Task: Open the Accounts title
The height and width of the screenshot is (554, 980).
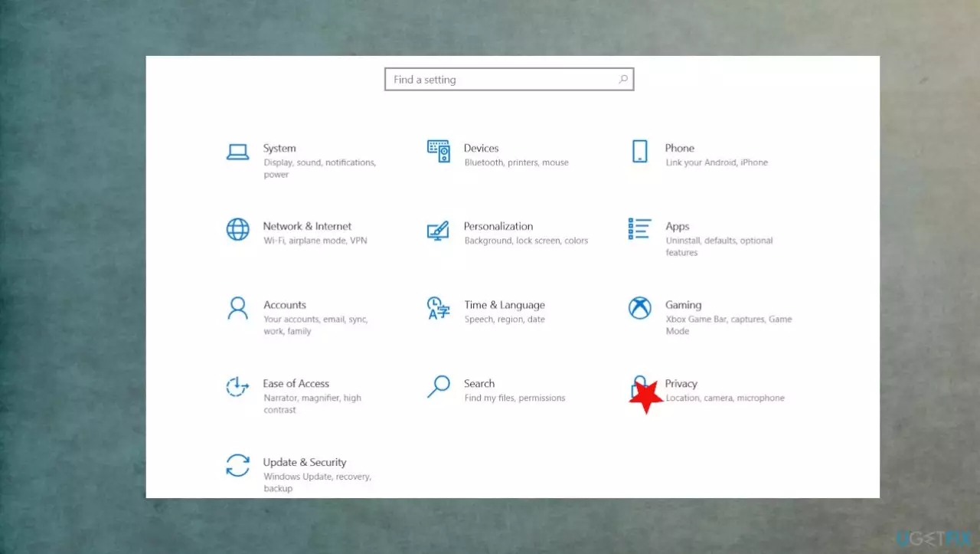Action: 285,305
